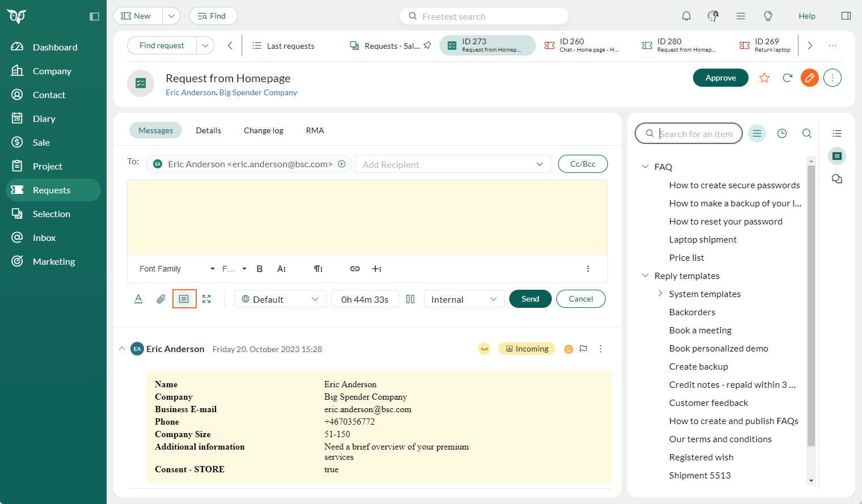This screenshot has width=862, height=504.
Task: Click the insert link icon in formatting toolbar
Action: (354, 269)
